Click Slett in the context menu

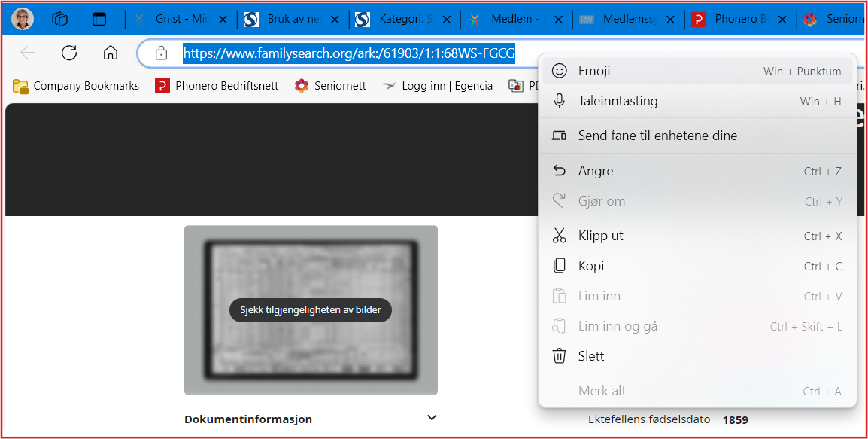[590, 356]
